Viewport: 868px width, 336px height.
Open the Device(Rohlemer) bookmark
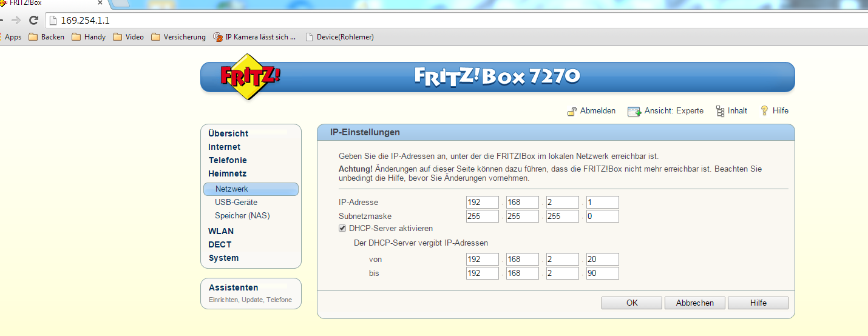pyautogui.click(x=339, y=37)
